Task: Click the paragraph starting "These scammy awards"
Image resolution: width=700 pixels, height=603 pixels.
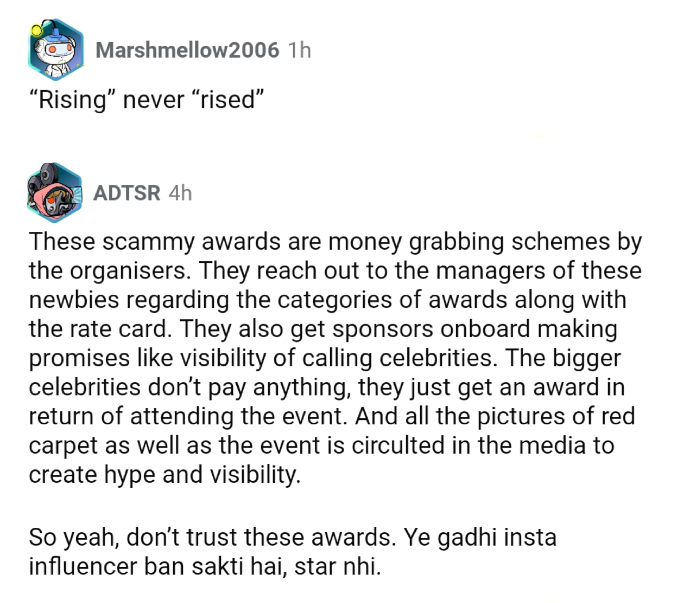Action: click(x=336, y=358)
